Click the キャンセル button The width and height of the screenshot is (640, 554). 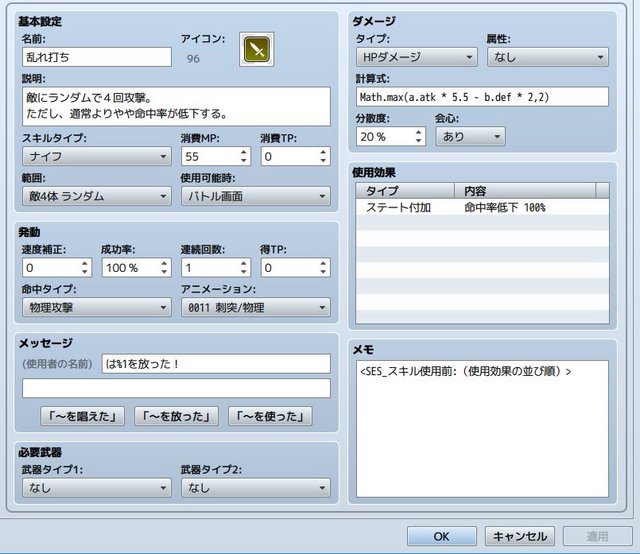coord(520,536)
